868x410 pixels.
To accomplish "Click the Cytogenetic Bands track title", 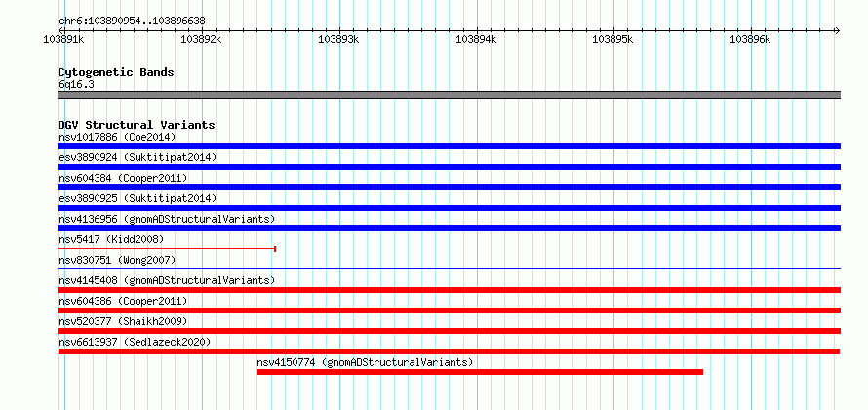I will 116,72.
